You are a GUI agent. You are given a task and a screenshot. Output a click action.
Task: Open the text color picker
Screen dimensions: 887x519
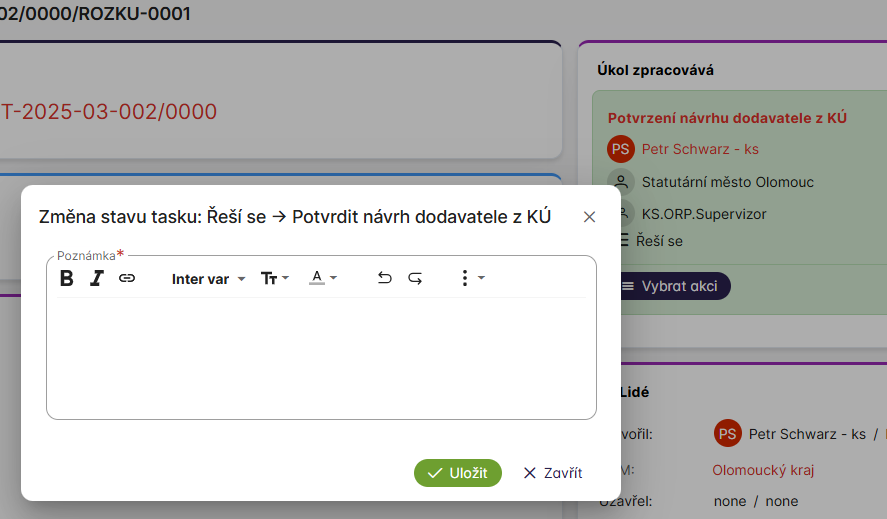pos(322,278)
